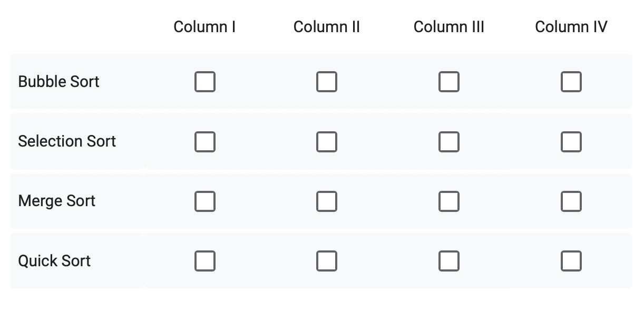The image size is (644, 310).
Task: Check Merge Sort under Column II
Action: pyautogui.click(x=327, y=201)
